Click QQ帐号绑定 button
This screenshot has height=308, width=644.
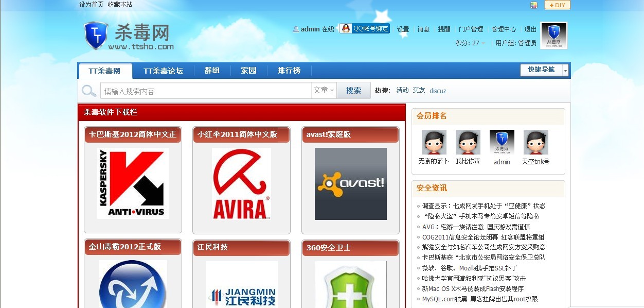pyautogui.click(x=365, y=29)
